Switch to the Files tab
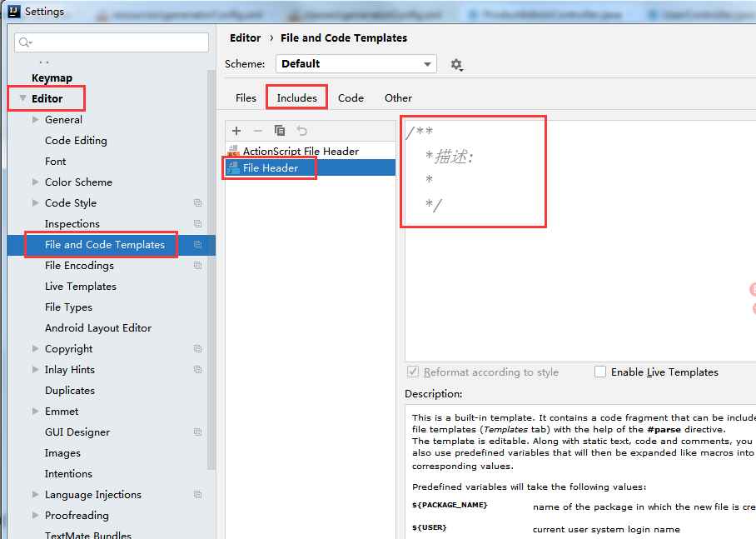 (x=246, y=98)
